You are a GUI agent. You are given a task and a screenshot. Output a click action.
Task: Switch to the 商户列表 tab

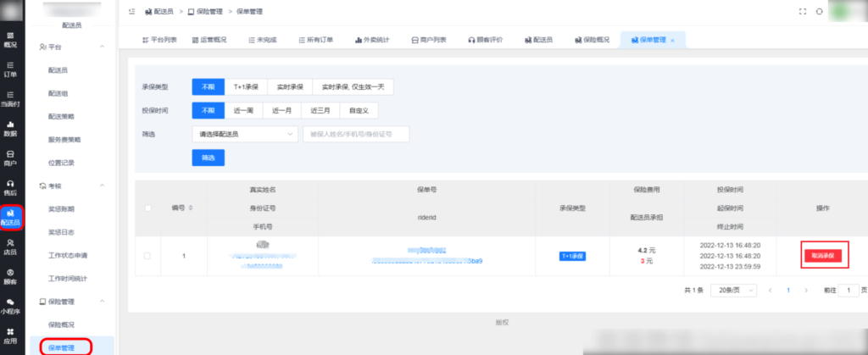429,40
